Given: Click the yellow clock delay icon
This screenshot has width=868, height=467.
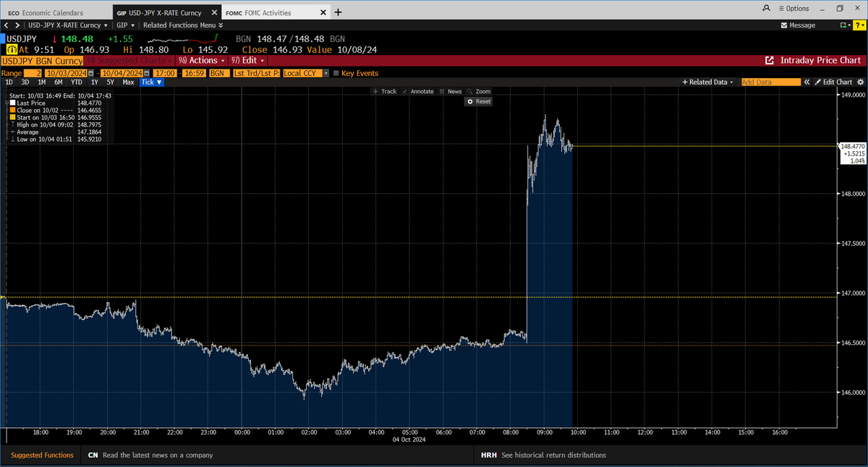Looking at the screenshot, I should click(x=10, y=49).
